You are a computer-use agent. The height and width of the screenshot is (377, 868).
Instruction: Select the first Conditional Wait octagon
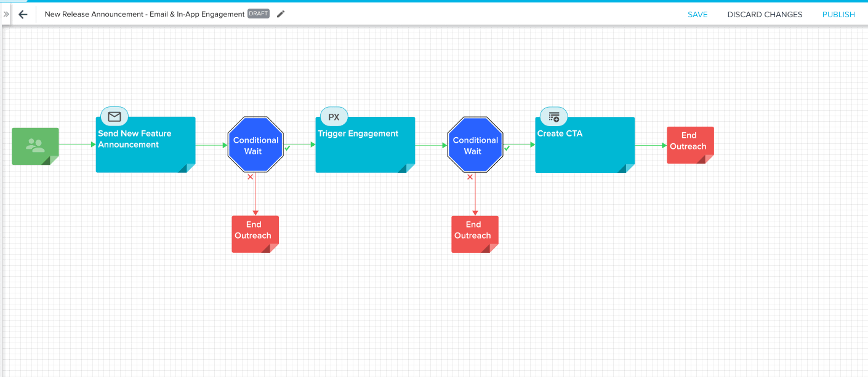[x=255, y=146]
